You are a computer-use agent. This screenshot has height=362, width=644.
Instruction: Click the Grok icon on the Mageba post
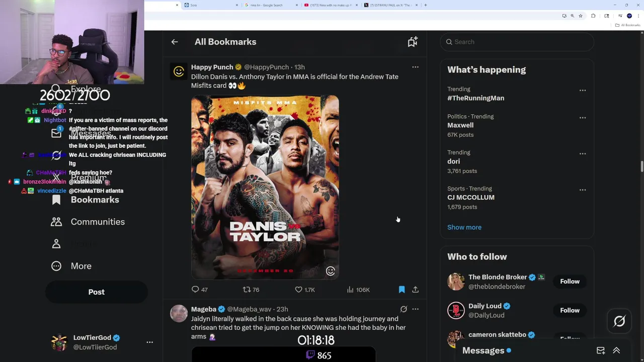coord(404,309)
